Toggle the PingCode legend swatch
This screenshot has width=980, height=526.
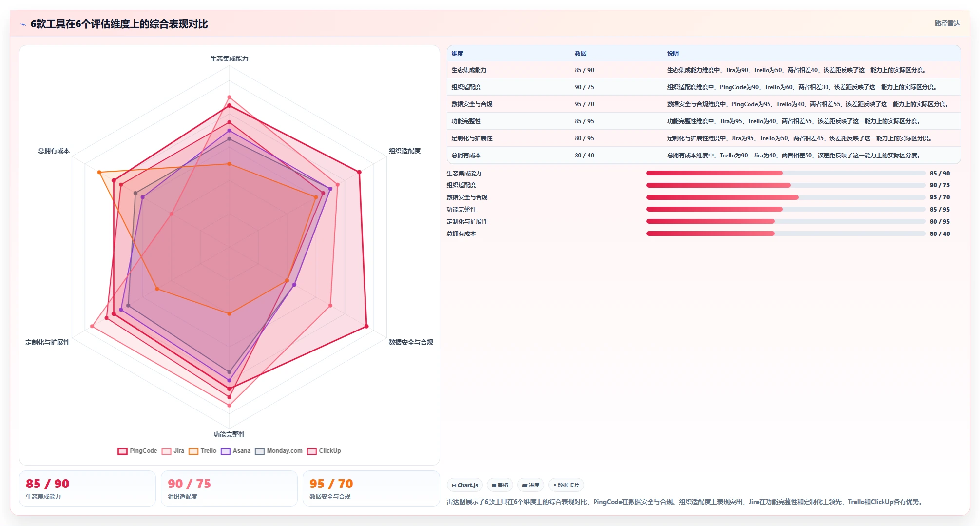[x=122, y=451]
